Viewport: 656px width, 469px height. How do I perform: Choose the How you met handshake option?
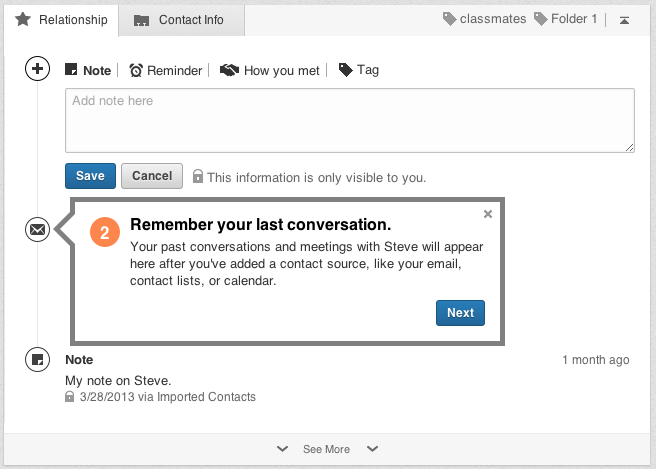(x=270, y=70)
